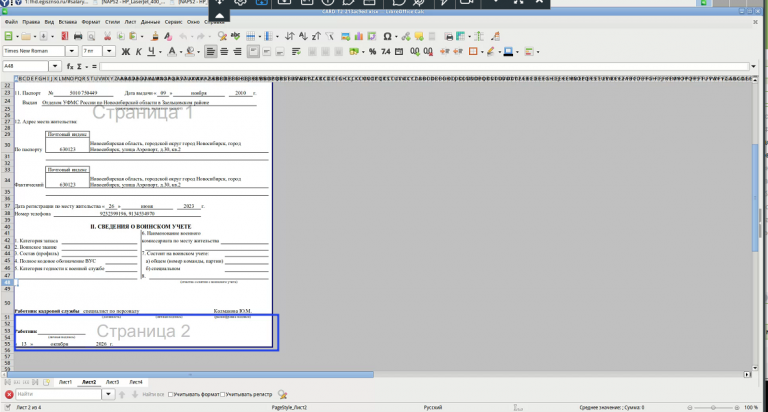Viewport: 768px width, 412px height.
Task: Delete decimal place icon
Action: 428,51
